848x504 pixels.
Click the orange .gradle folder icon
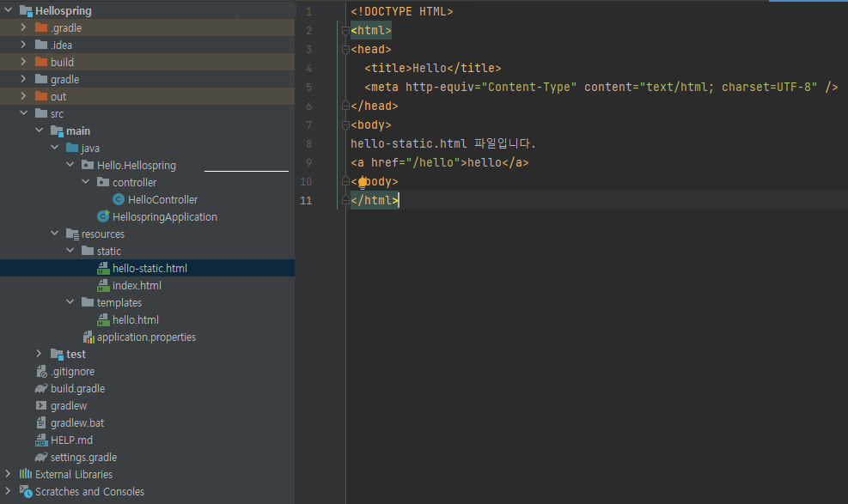pos(41,27)
